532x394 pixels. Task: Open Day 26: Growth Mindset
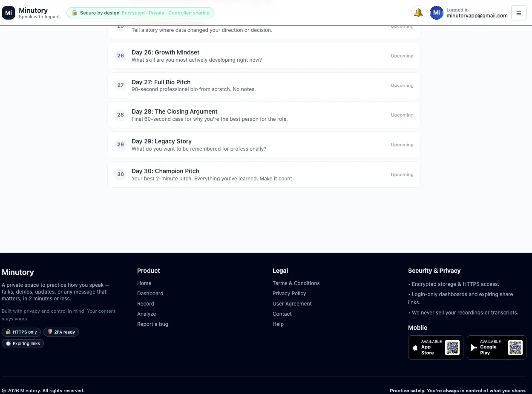[x=264, y=56]
